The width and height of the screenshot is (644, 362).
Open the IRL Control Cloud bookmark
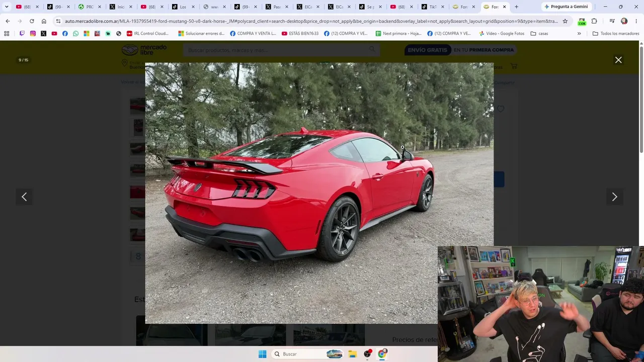pos(147,33)
